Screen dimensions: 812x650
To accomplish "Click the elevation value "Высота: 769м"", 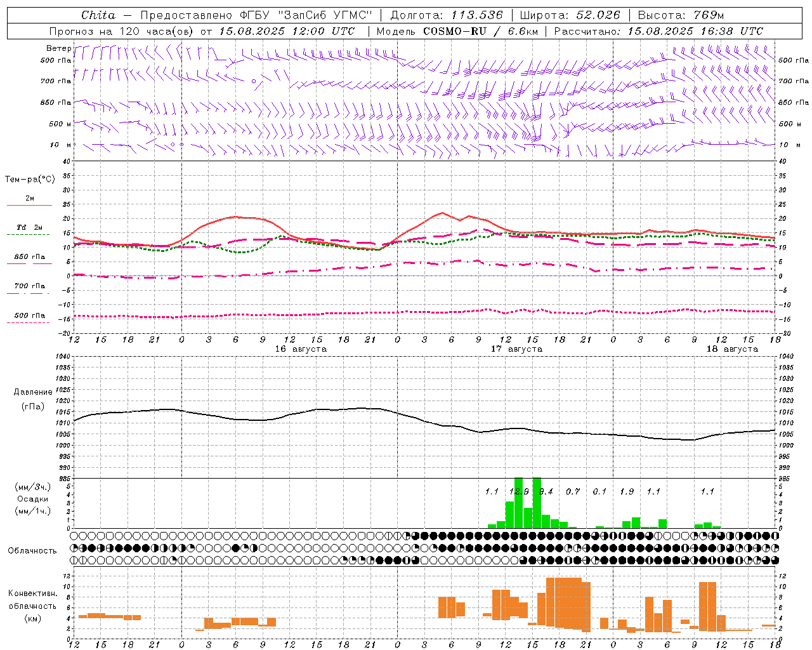I will tap(681, 15).
